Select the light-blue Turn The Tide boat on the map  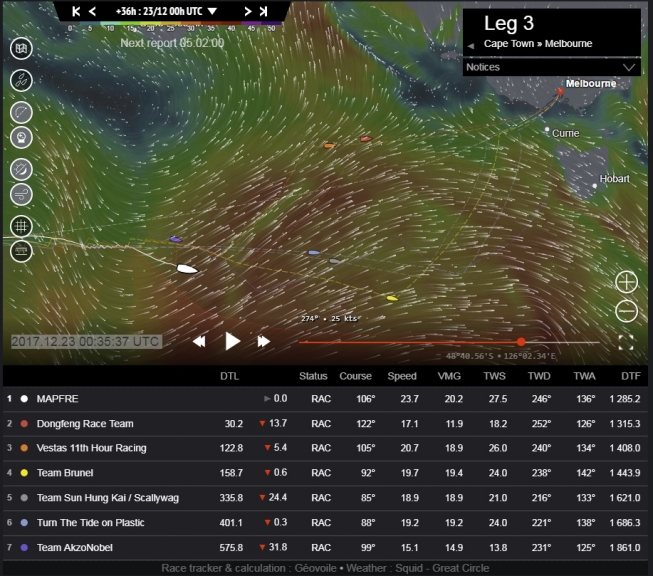[x=314, y=252]
